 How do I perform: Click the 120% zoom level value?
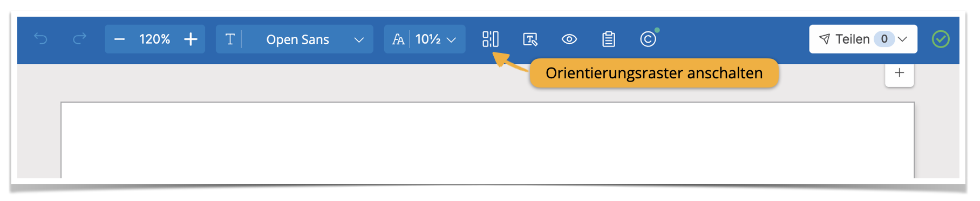(x=154, y=39)
